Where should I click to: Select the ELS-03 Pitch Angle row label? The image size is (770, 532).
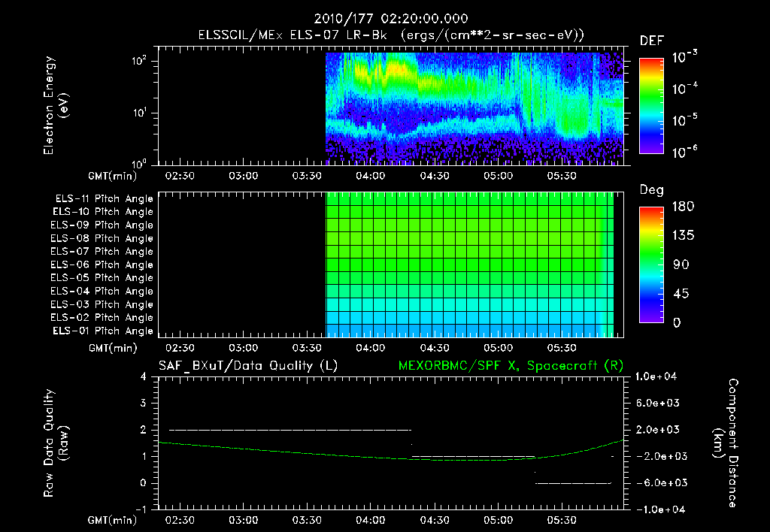(102, 305)
